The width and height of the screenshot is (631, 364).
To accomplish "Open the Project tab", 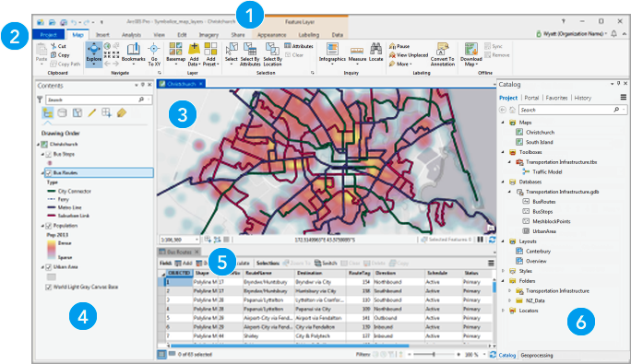I will (48, 35).
